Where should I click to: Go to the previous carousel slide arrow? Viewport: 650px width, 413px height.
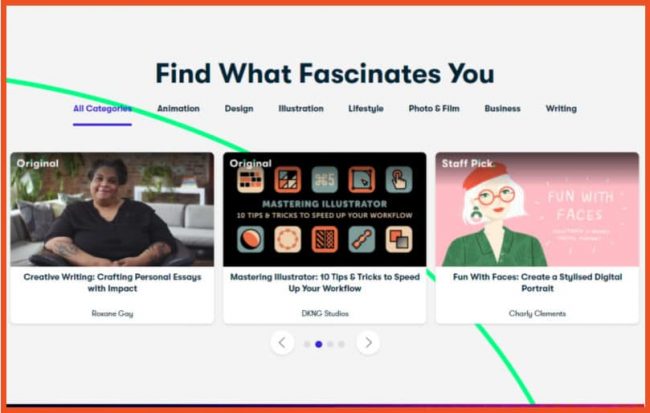click(x=282, y=343)
